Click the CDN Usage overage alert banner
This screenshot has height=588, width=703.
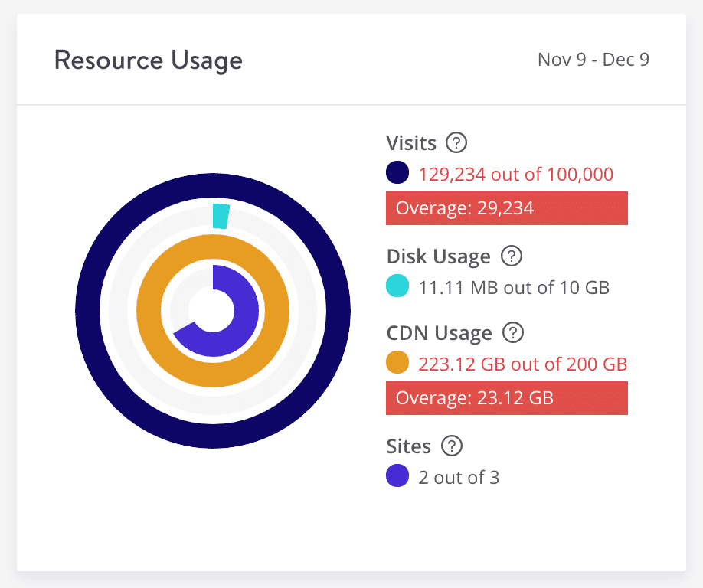(507, 398)
